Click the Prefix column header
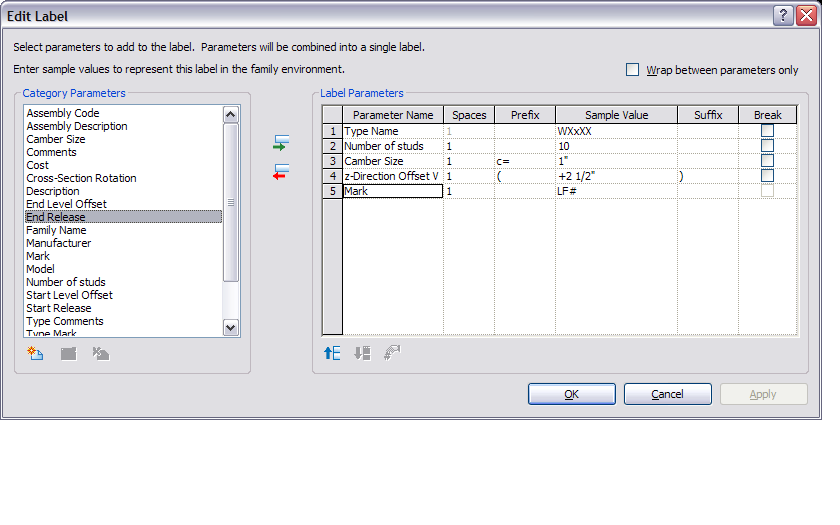This screenshot has width=840, height=525. 525,115
